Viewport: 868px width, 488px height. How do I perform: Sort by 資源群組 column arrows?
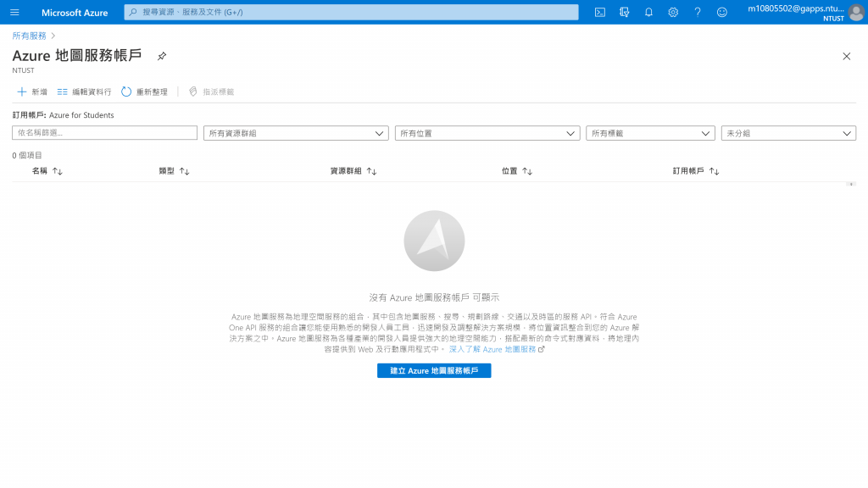pos(371,171)
